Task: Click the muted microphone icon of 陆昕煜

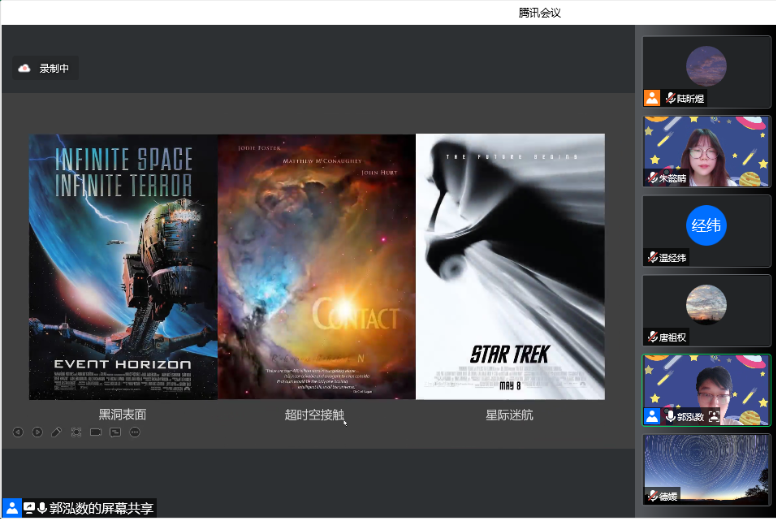Action: (x=670, y=98)
